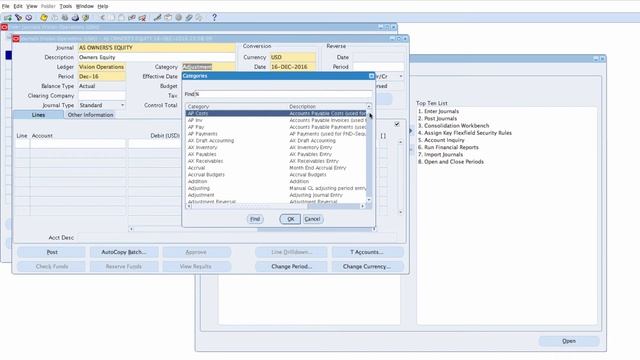Click the Cut toolbar icon
This screenshot has width=640, height=360.
102,18
